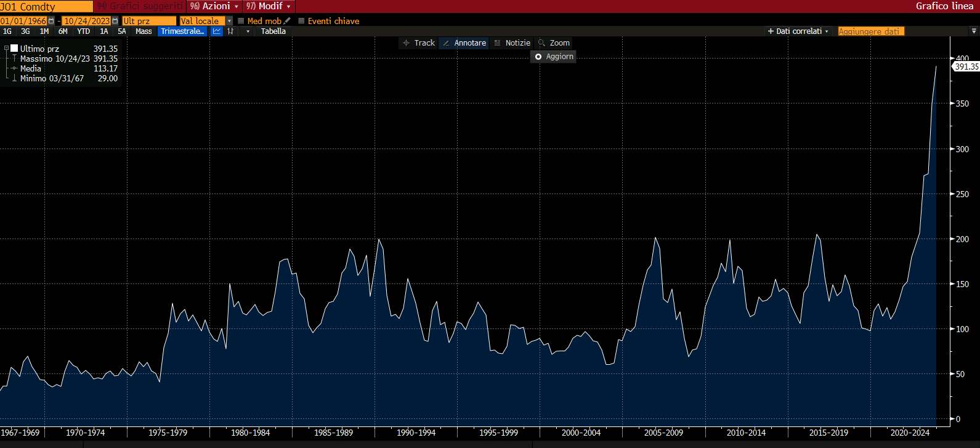Select the line chart type icon

(x=217, y=31)
